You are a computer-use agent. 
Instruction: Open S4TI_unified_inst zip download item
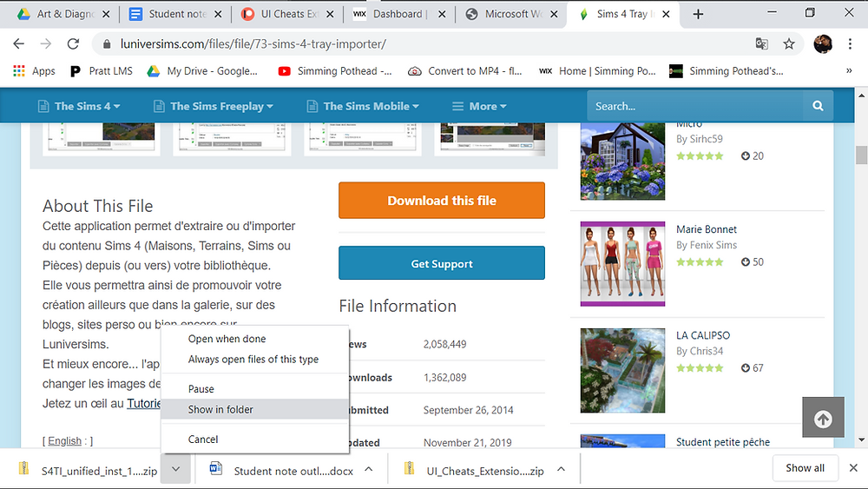(89, 471)
